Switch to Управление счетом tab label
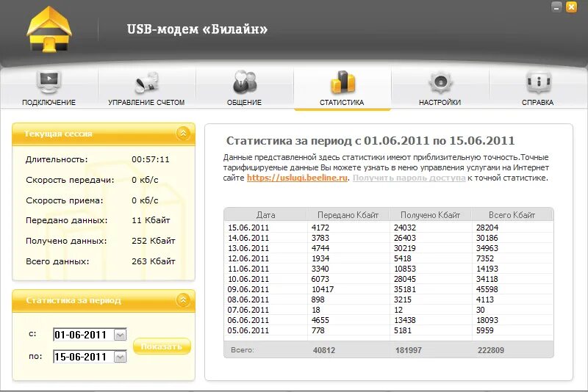588x392 pixels. [x=146, y=102]
